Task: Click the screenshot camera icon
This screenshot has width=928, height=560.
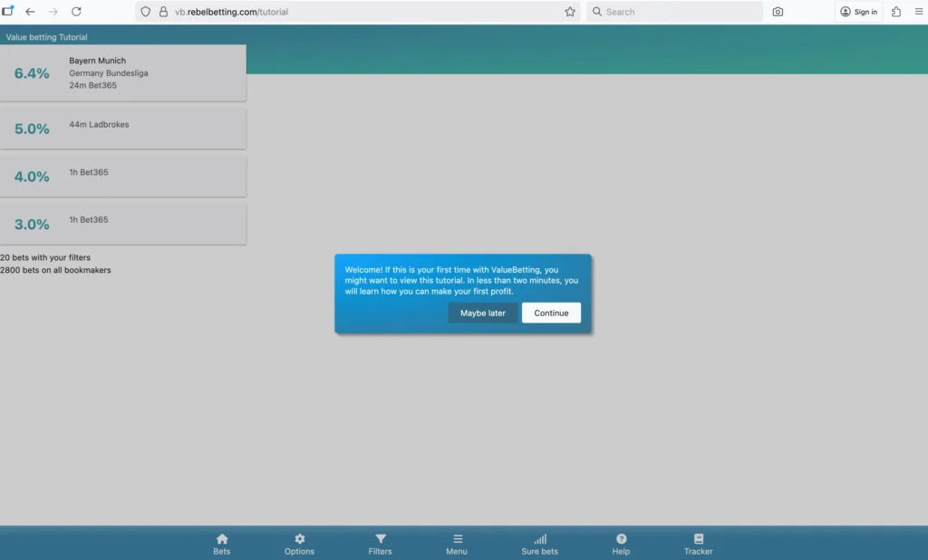Action: [x=778, y=12]
